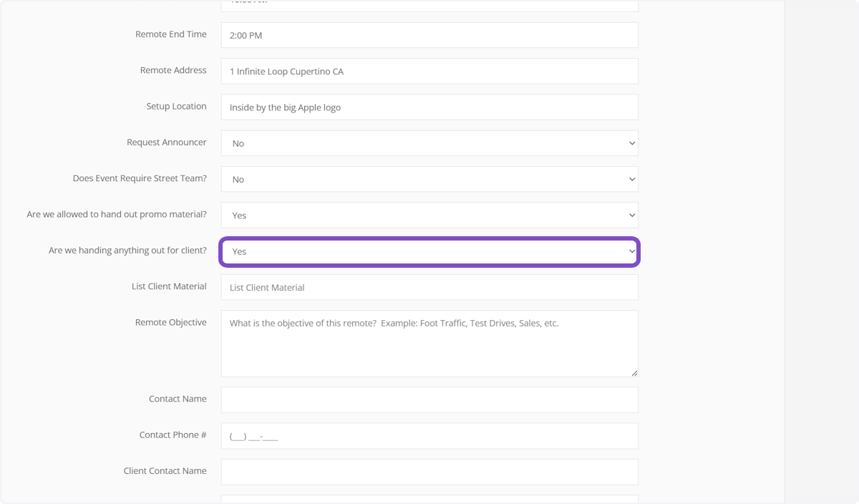This screenshot has height=504, width=859.
Task: Open the highlighted handing out for client dropdown
Action: click(429, 251)
